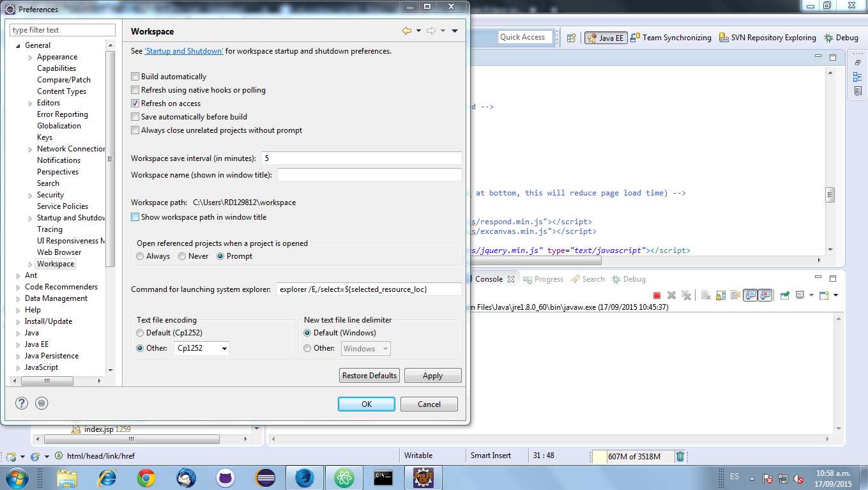Viewport: 868px width, 490px height.
Task: Click the round record icon beside help
Action: coord(42,403)
